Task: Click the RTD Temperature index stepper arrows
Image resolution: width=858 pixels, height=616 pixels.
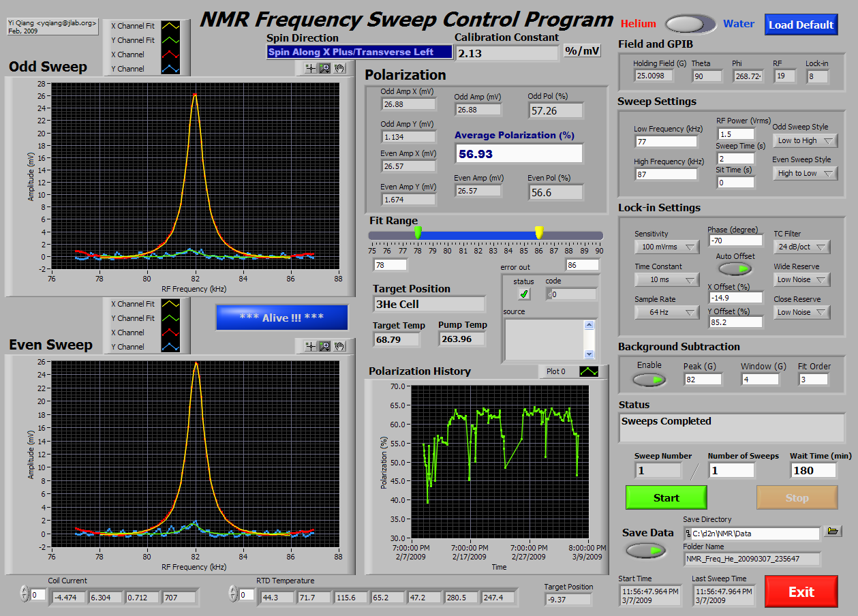Action: click(x=234, y=595)
